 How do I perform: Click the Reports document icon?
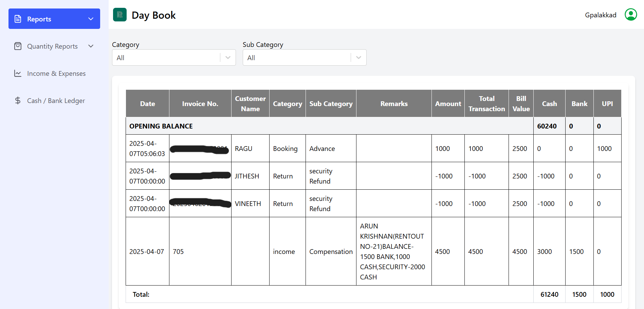(18, 19)
